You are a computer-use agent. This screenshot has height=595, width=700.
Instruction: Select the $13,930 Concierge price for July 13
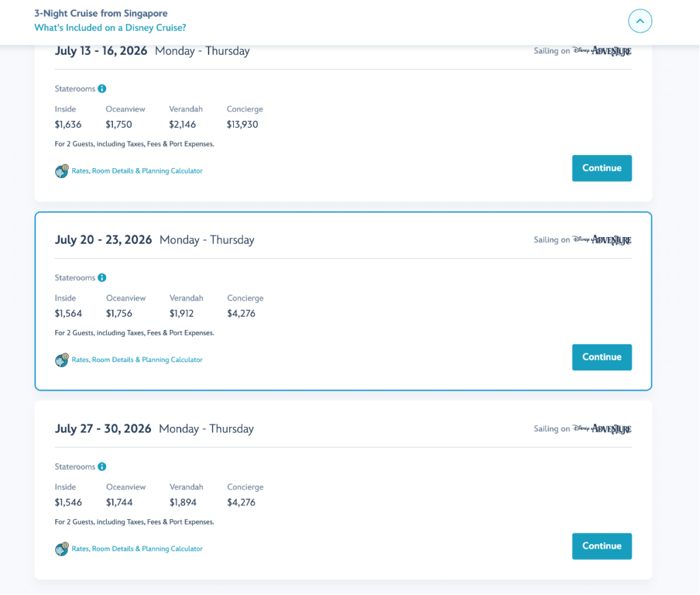pyautogui.click(x=243, y=124)
